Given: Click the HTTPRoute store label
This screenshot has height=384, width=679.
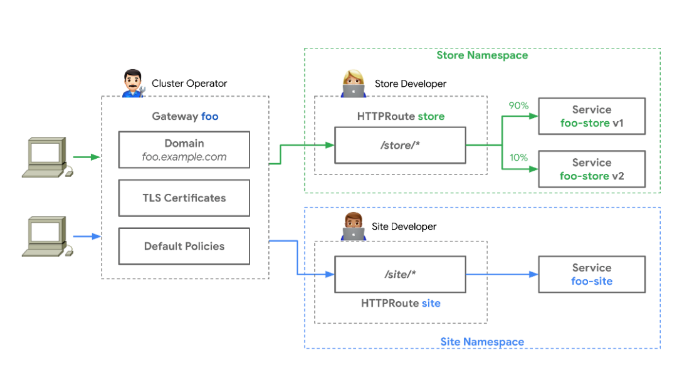Looking at the screenshot, I should (401, 116).
